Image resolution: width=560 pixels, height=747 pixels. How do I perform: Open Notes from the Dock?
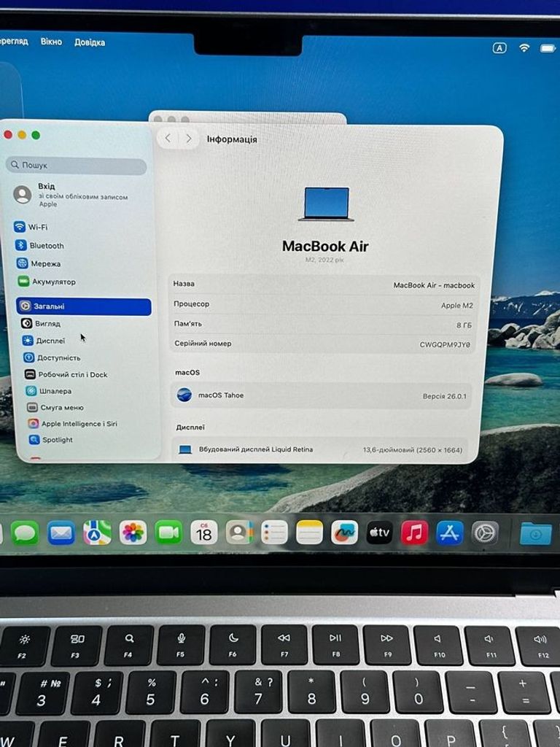tap(309, 533)
